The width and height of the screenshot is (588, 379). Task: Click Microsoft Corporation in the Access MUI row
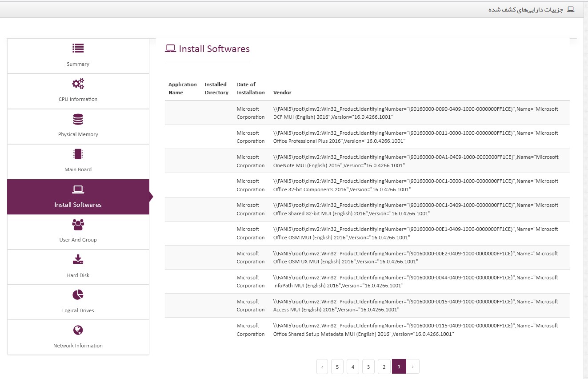pos(251,306)
